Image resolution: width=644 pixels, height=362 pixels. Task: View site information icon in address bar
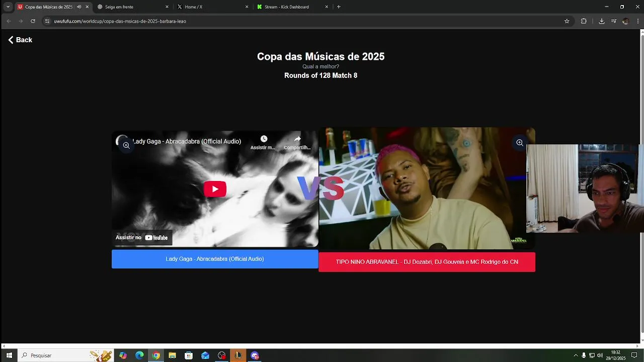click(47, 21)
